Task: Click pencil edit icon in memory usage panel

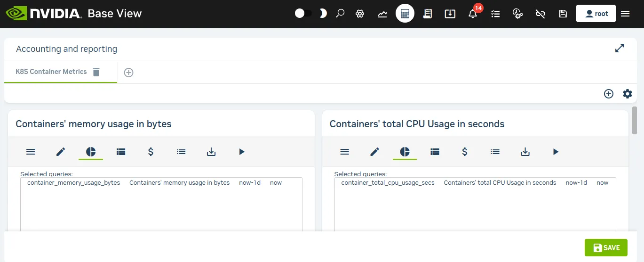Action: [61, 152]
